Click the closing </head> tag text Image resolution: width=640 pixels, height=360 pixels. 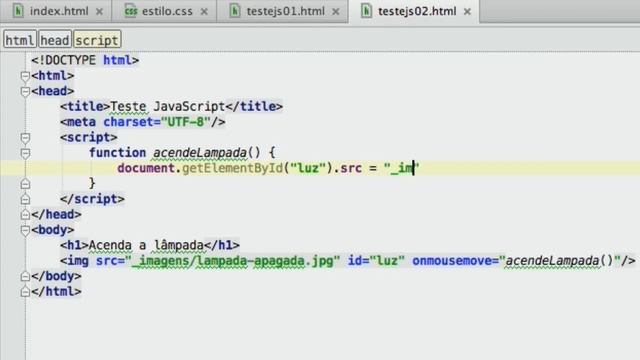coord(56,215)
